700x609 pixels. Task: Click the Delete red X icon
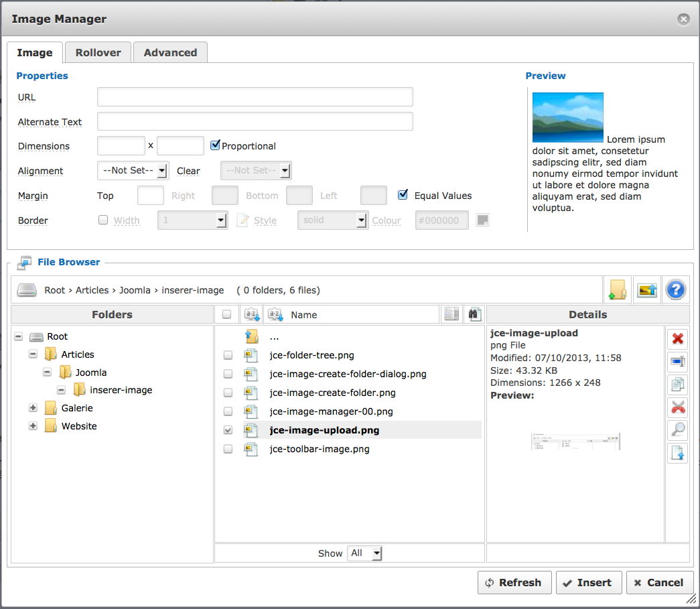click(678, 338)
